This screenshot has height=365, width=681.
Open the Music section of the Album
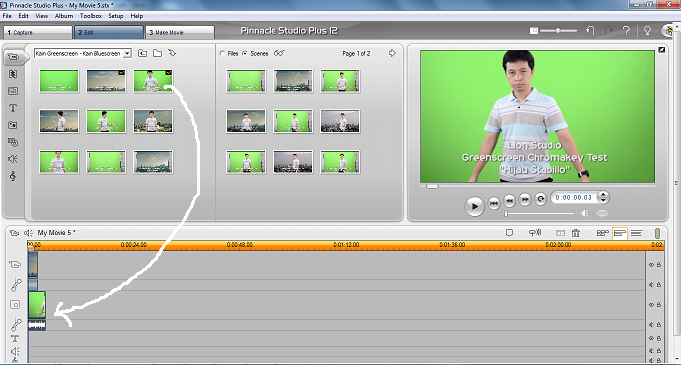[x=13, y=176]
